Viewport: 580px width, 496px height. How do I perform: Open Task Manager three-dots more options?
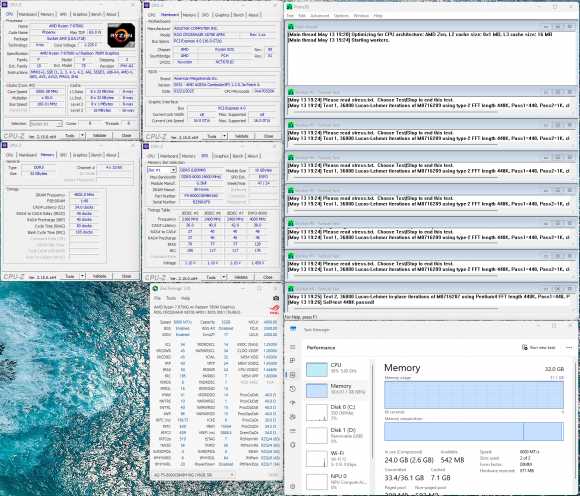pyautogui.click(x=569, y=347)
